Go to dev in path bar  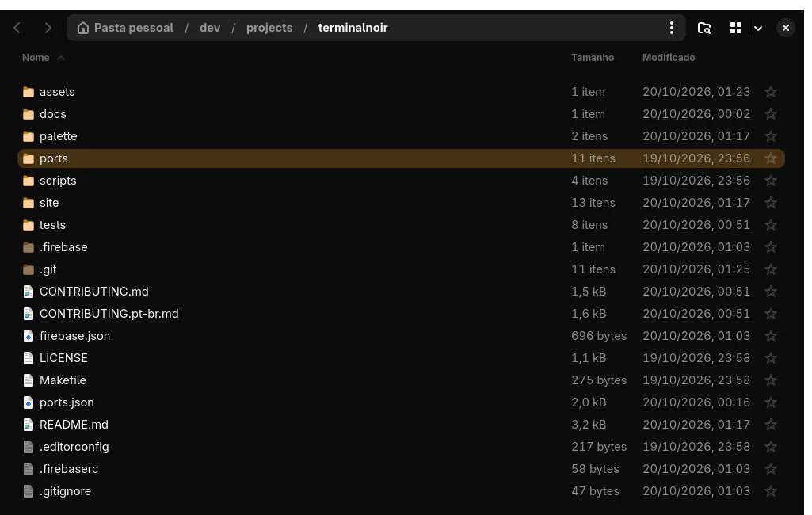pyautogui.click(x=210, y=28)
